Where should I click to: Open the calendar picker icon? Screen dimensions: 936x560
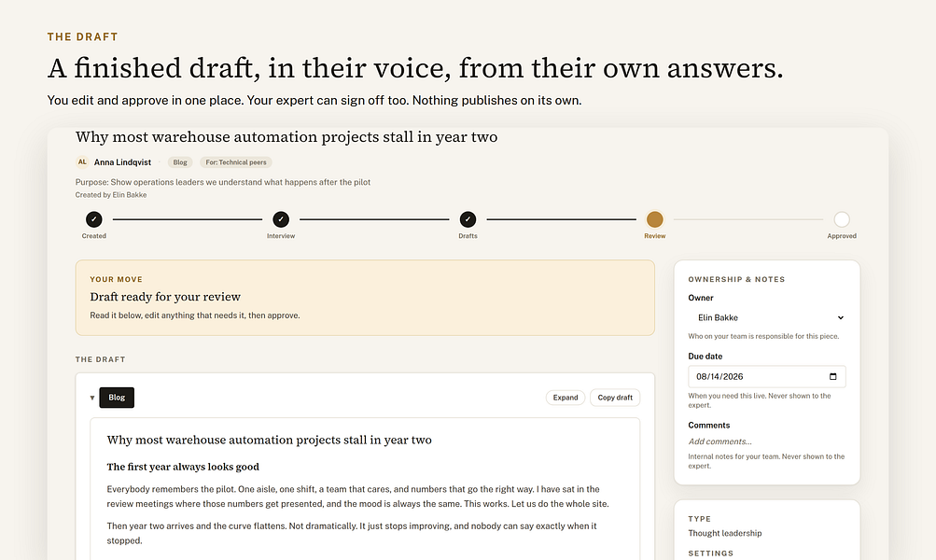click(x=832, y=377)
